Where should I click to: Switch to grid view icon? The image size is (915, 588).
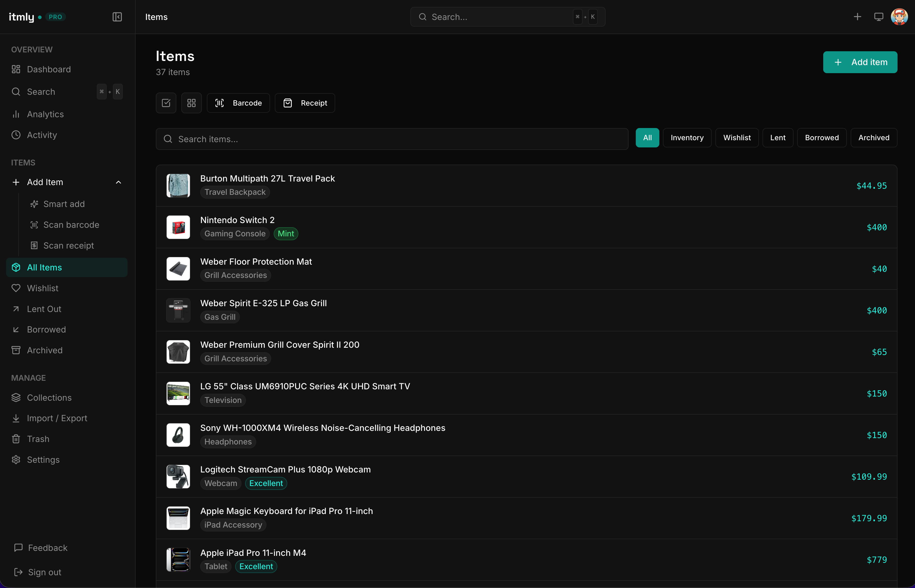tap(191, 103)
